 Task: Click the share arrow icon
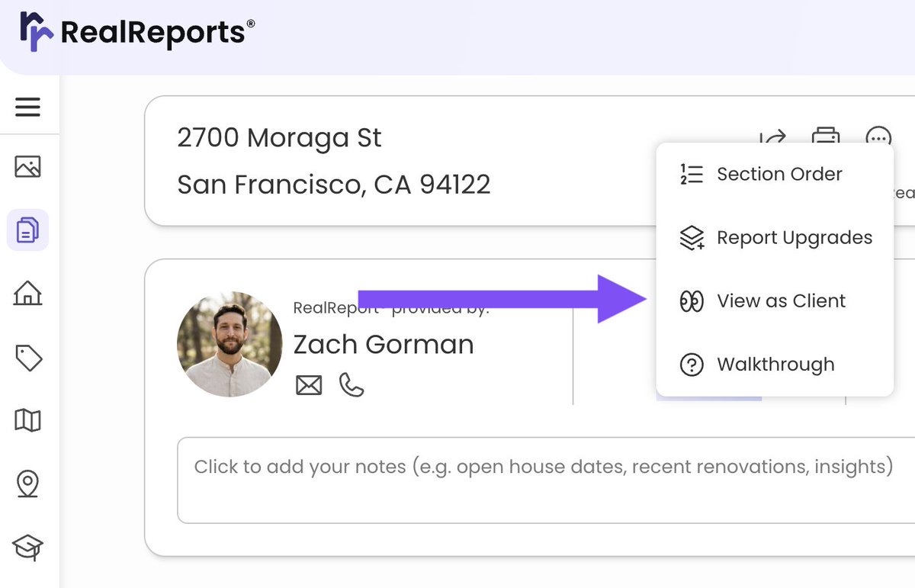pyautogui.click(x=772, y=137)
